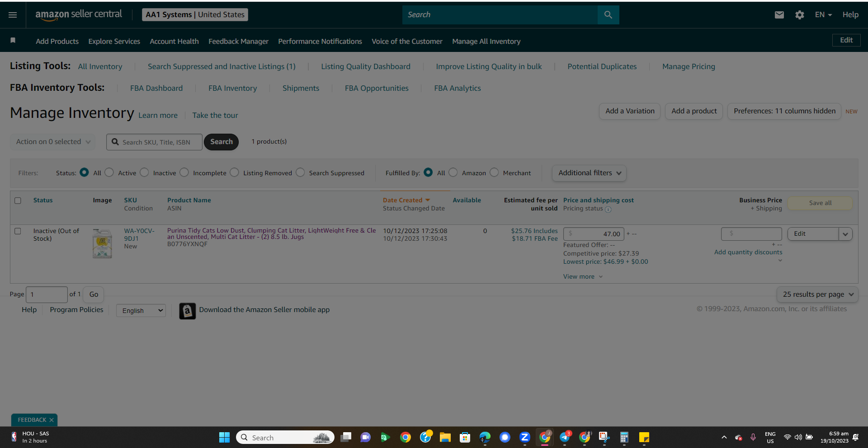868x448 pixels.
Task: Click the bookmark flag icon
Action: (13, 41)
